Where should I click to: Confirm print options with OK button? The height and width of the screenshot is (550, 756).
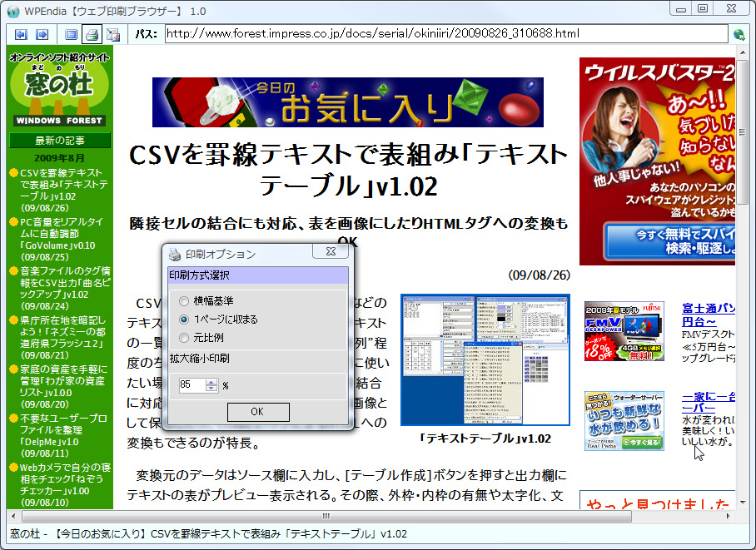[x=258, y=412]
